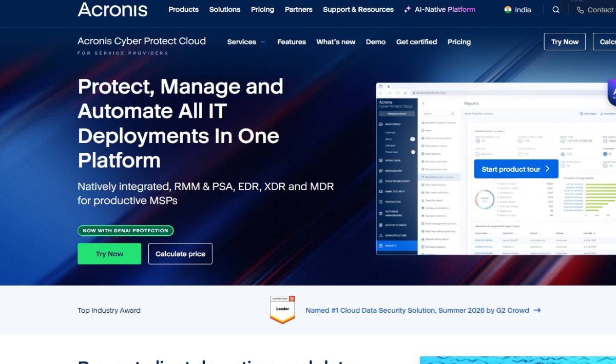This screenshot has height=364, width=616.
Task: Start the product tour
Action: pyautogui.click(x=516, y=169)
